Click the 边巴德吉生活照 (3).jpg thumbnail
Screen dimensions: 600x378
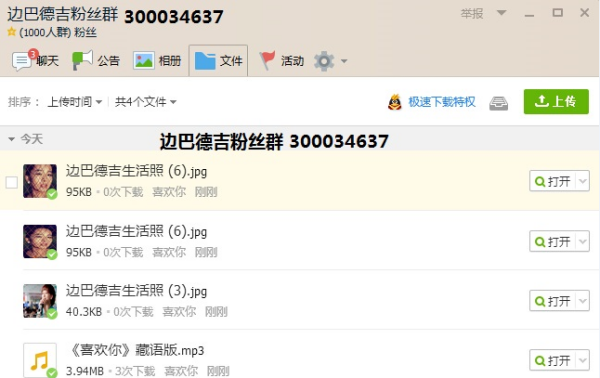pos(40,301)
